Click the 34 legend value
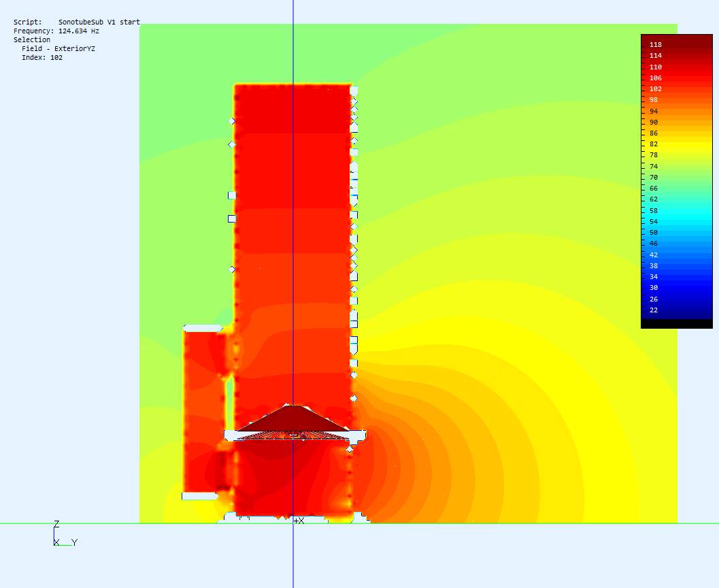The height and width of the screenshot is (588, 719). tap(654, 276)
